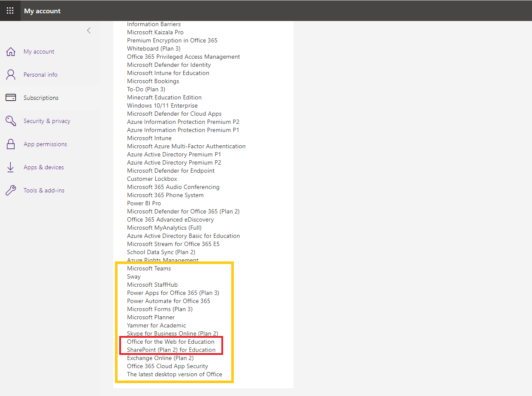Select the plain Microsoft Intune entry
This screenshot has height=396, width=532.
click(149, 138)
